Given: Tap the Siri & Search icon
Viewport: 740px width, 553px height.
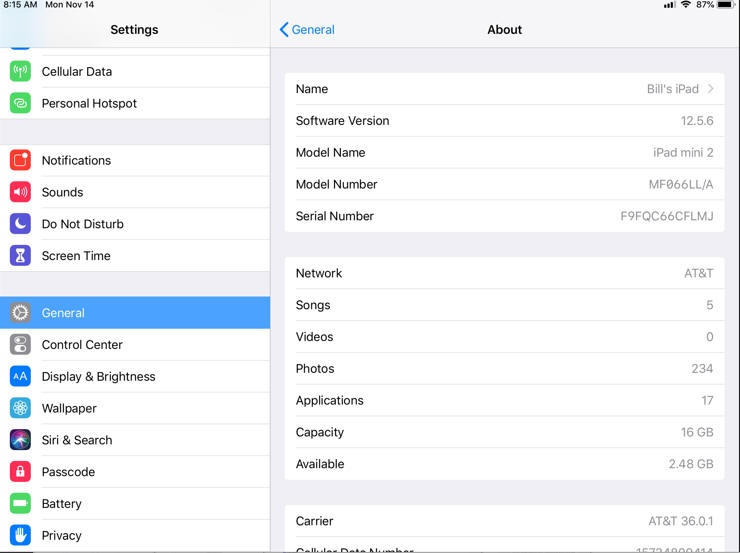Looking at the screenshot, I should [20, 440].
